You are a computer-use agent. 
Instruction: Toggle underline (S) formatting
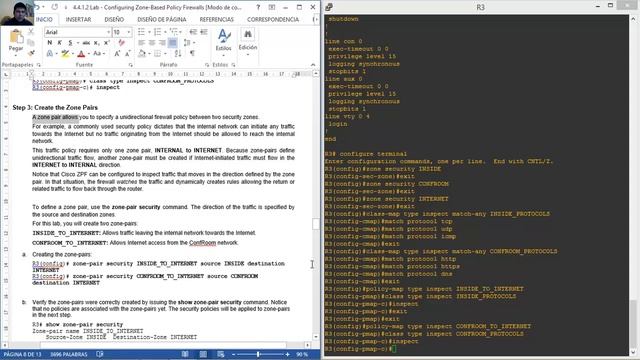click(x=70, y=42)
